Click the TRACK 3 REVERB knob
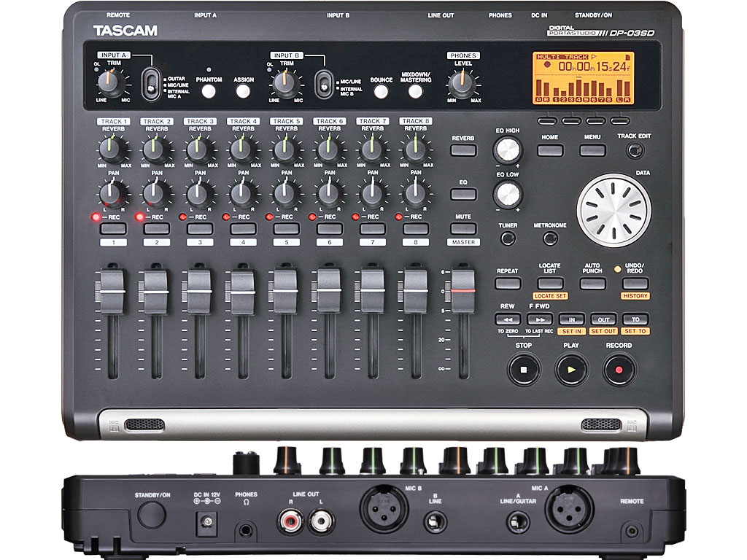Viewport: 747px width, 560px height. point(200,149)
